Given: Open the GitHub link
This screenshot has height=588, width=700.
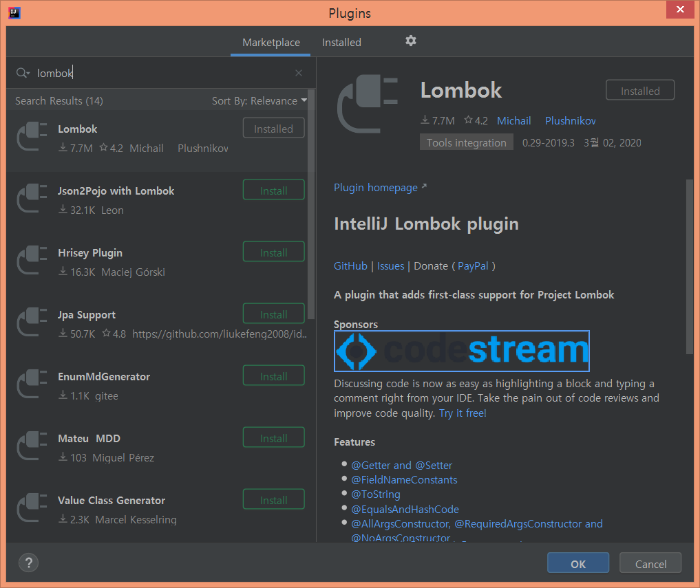Looking at the screenshot, I should coord(350,266).
